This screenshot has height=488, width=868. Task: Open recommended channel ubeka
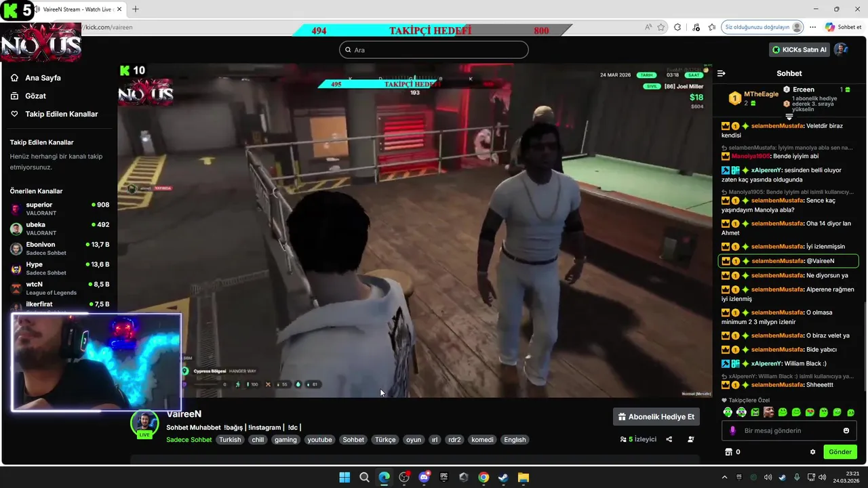[x=59, y=228]
